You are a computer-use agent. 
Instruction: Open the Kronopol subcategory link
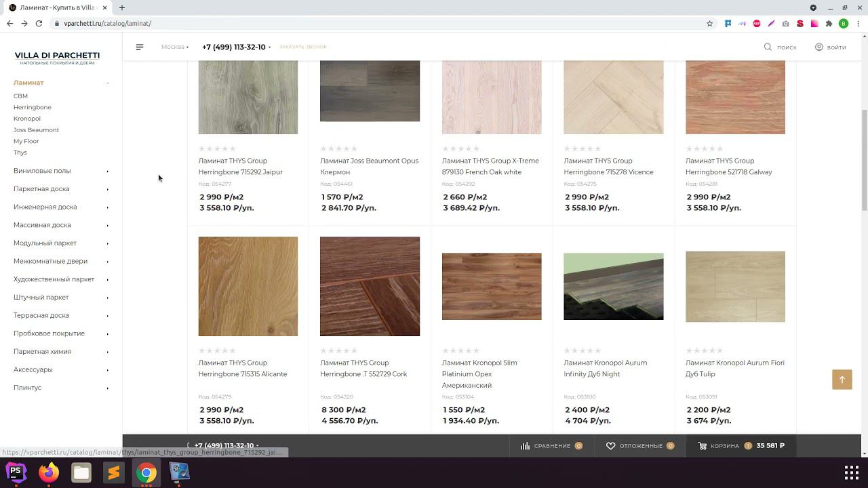coord(27,119)
